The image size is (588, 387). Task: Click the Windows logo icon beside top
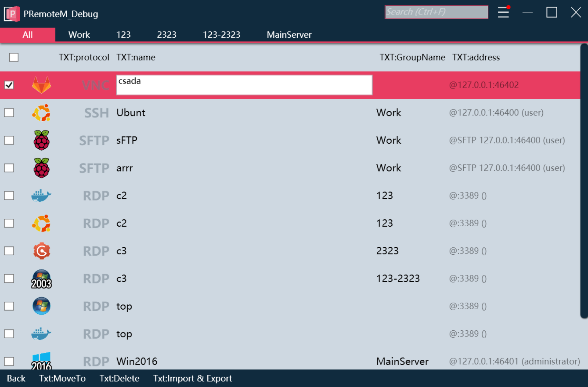click(x=41, y=306)
